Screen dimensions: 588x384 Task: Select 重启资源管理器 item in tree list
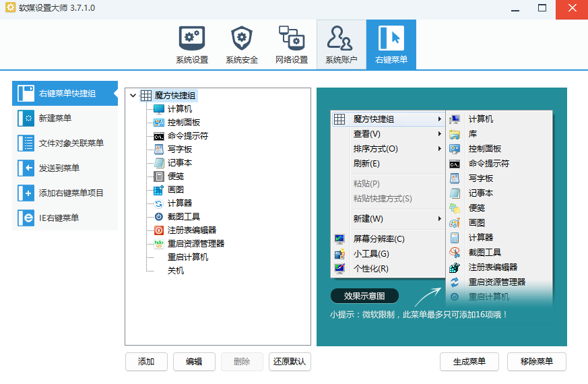tap(195, 244)
